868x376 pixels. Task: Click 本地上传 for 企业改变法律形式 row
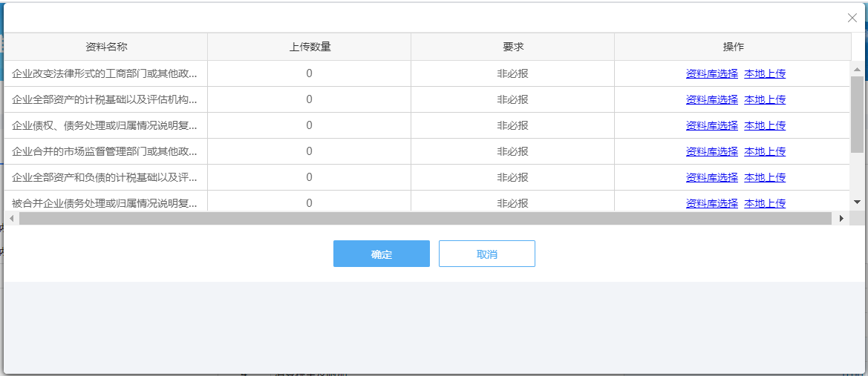(765, 73)
